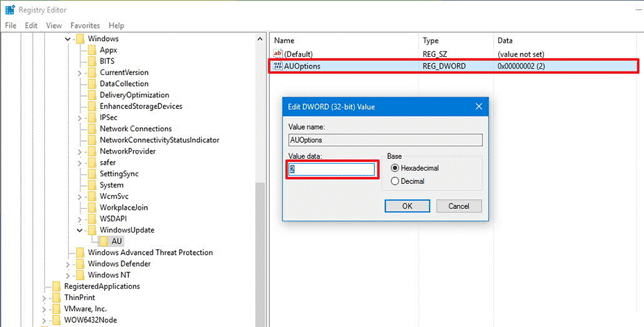The width and height of the screenshot is (644, 327).
Task: Close the Edit DWORD dialog with X
Action: (478, 107)
